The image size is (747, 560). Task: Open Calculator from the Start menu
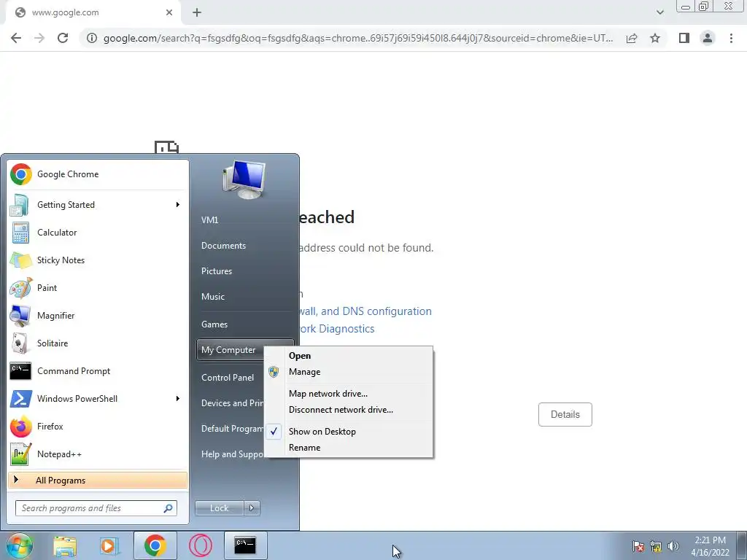point(98,233)
